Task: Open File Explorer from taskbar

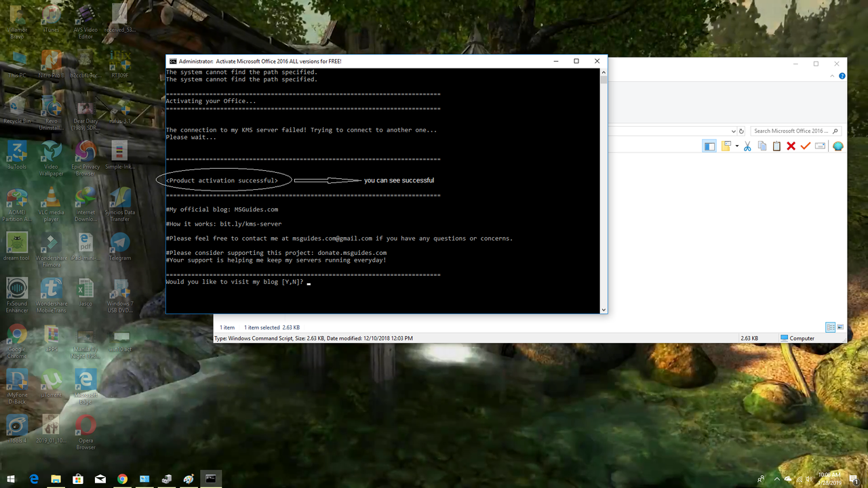Action: click(x=56, y=479)
